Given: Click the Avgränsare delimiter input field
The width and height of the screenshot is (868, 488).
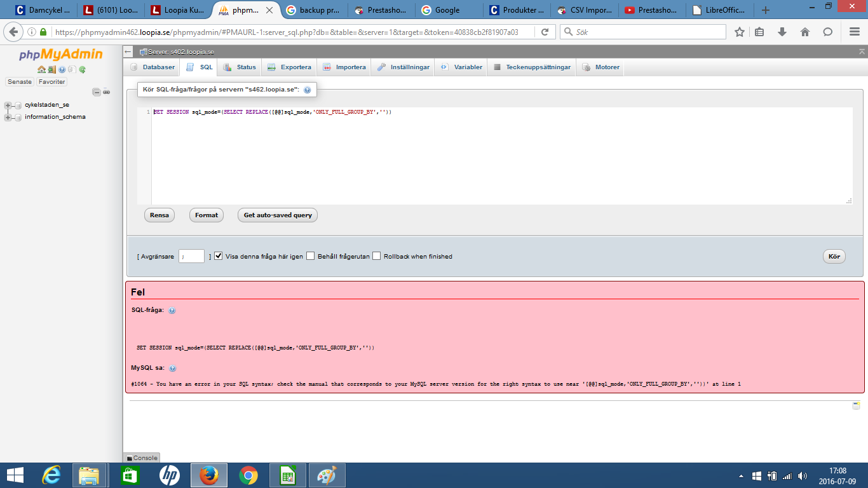Looking at the screenshot, I should click(191, 256).
